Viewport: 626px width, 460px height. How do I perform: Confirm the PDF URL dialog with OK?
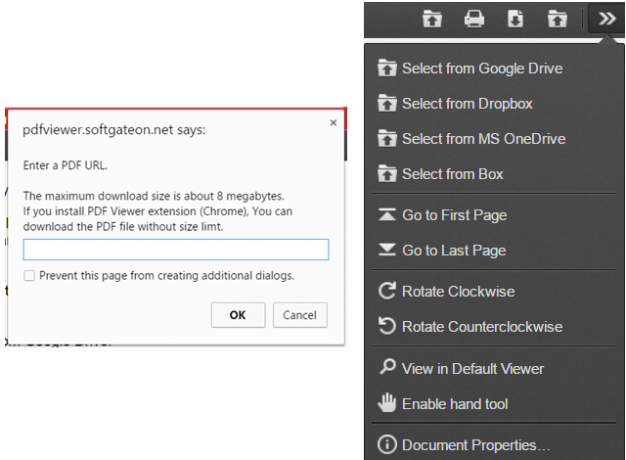click(x=238, y=315)
